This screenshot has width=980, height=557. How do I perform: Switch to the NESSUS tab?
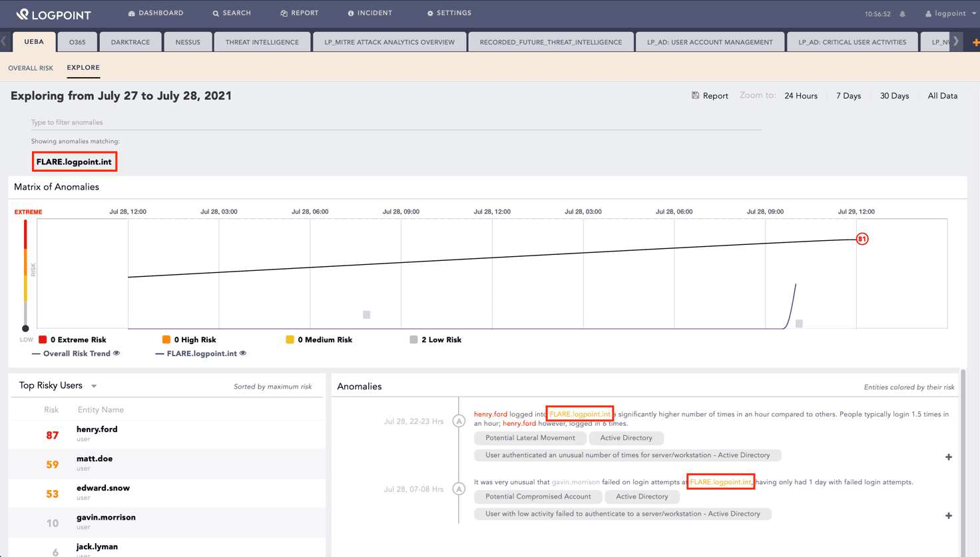pos(188,42)
